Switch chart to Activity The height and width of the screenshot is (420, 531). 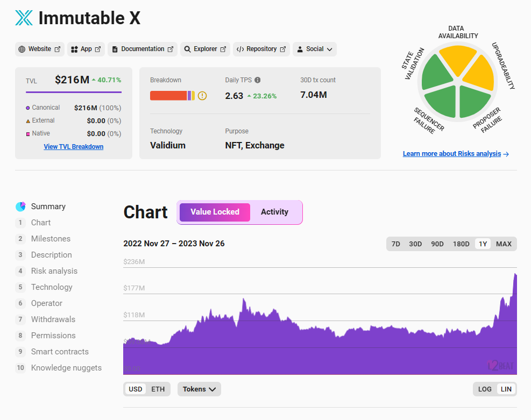point(274,212)
